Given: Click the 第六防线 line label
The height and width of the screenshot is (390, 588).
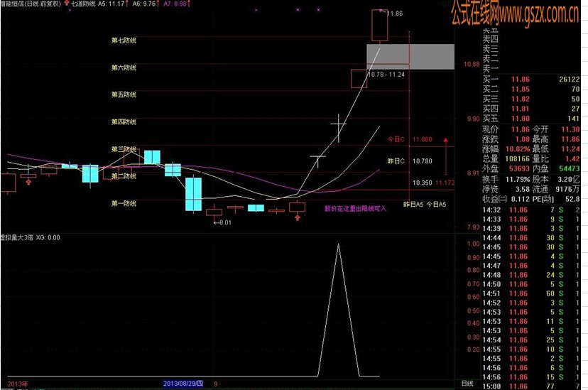Looking at the screenshot, I should (124, 67).
